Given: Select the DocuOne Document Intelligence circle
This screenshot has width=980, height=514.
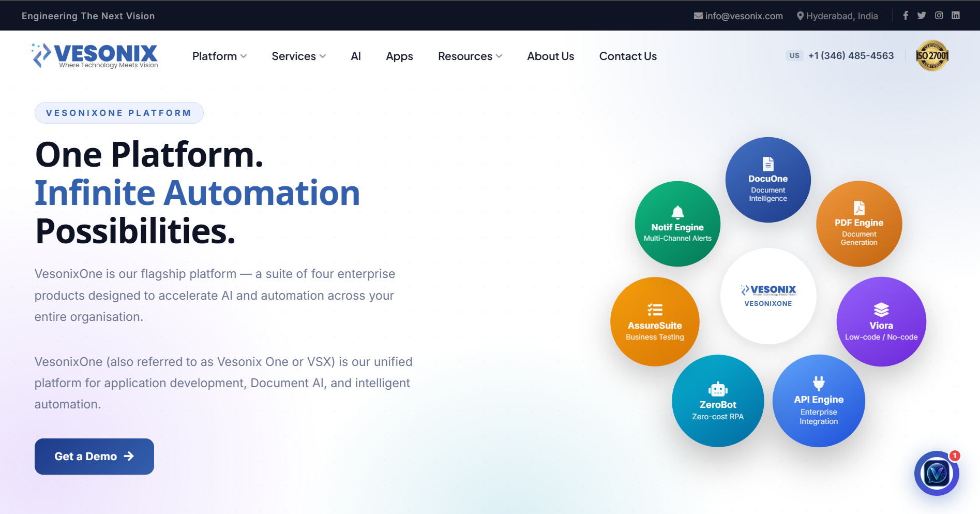Looking at the screenshot, I should coord(768,180).
